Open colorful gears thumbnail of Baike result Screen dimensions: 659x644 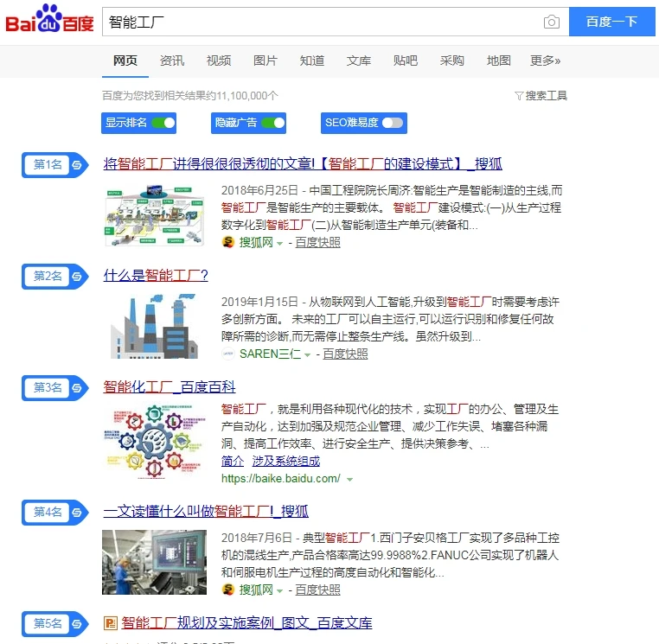pyautogui.click(x=154, y=442)
